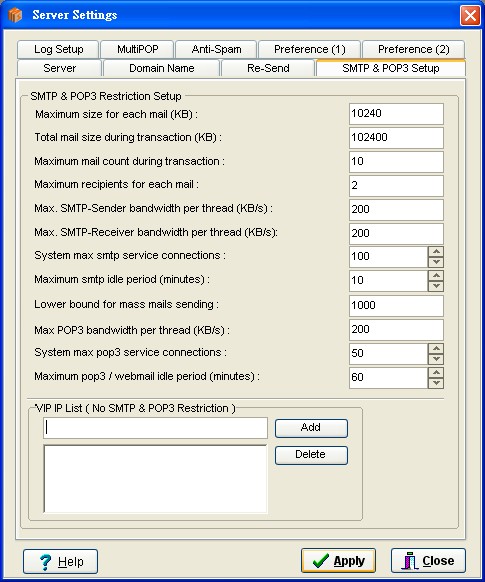Click the Lower bound for mass mails field
The width and height of the screenshot is (485, 582).
396,306
